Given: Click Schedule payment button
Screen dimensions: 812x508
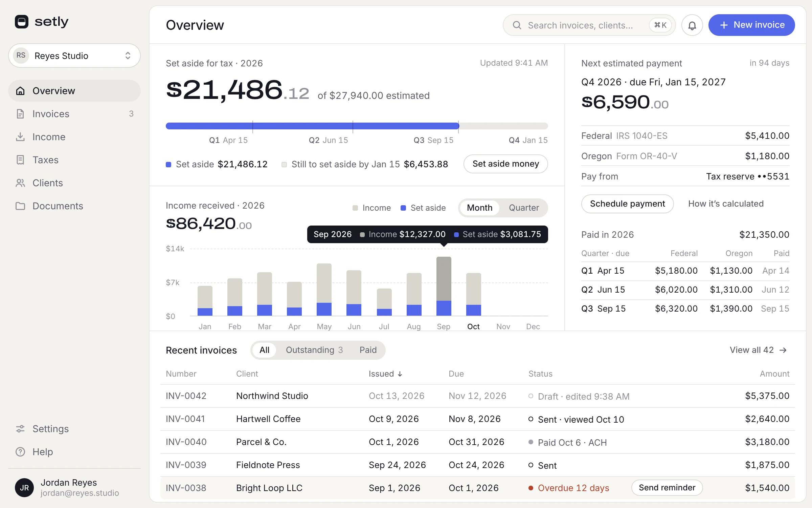Looking at the screenshot, I should [x=627, y=204].
